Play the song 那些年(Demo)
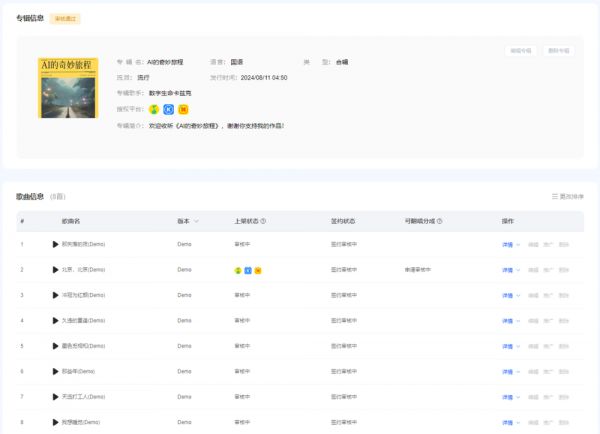Viewport: 600px width, 434px height. pyautogui.click(x=56, y=371)
